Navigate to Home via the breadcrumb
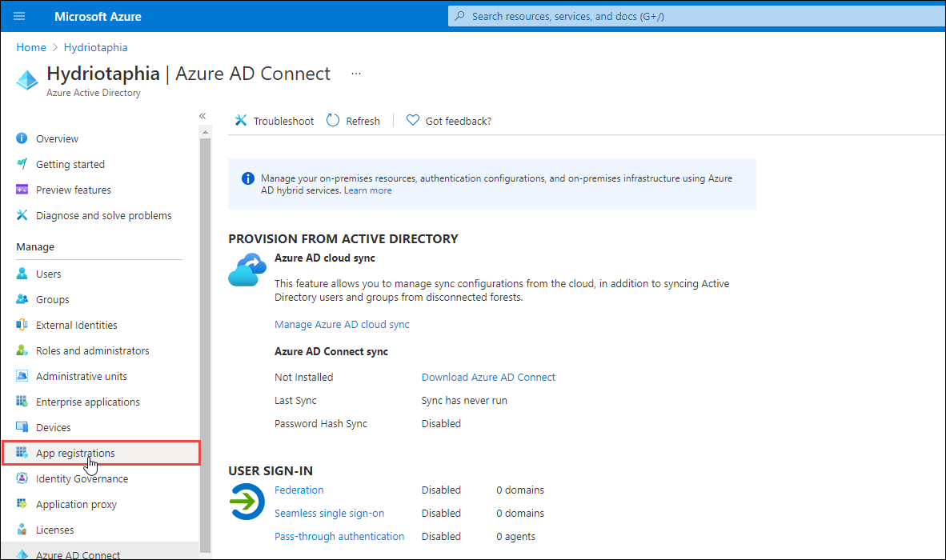The image size is (946, 560). point(30,46)
